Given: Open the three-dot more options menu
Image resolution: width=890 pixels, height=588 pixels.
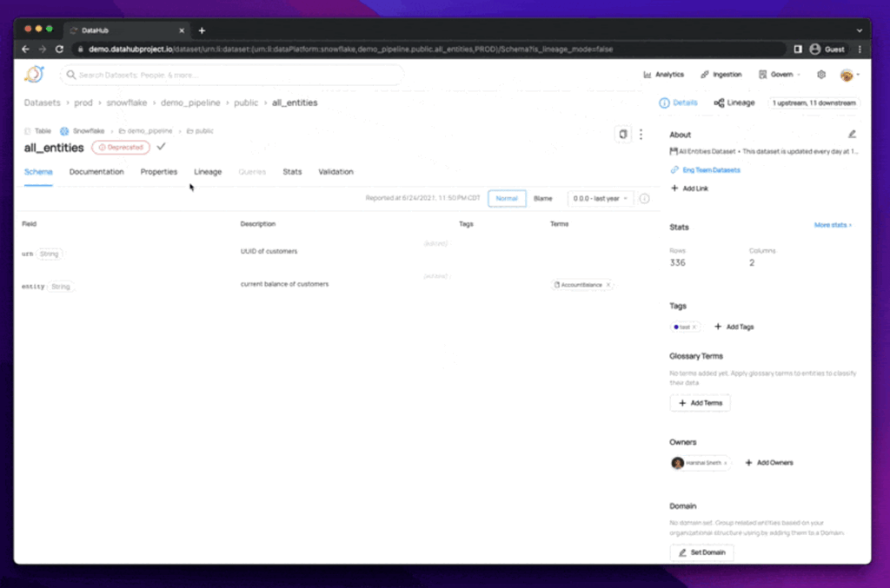Looking at the screenshot, I should tap(641, 134).
